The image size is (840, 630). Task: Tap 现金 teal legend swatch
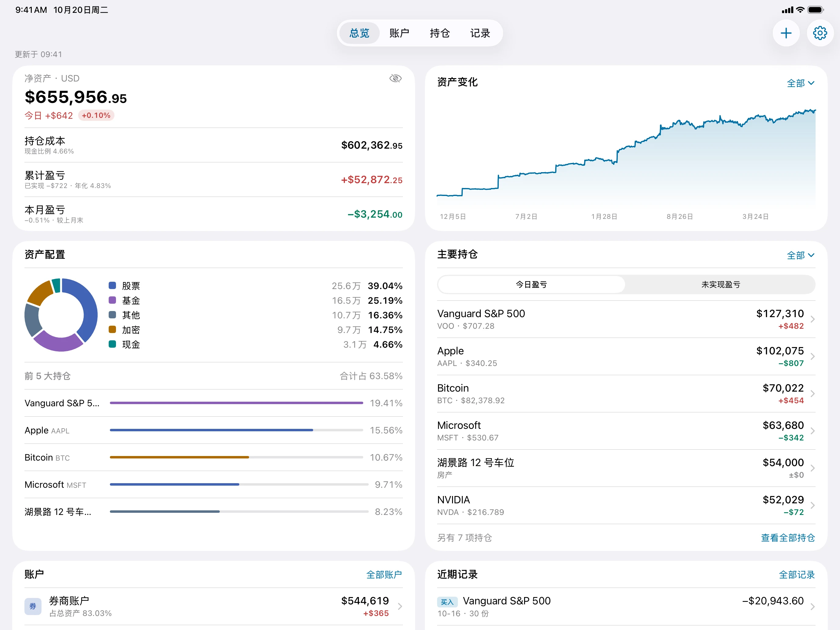click(112, 344)
